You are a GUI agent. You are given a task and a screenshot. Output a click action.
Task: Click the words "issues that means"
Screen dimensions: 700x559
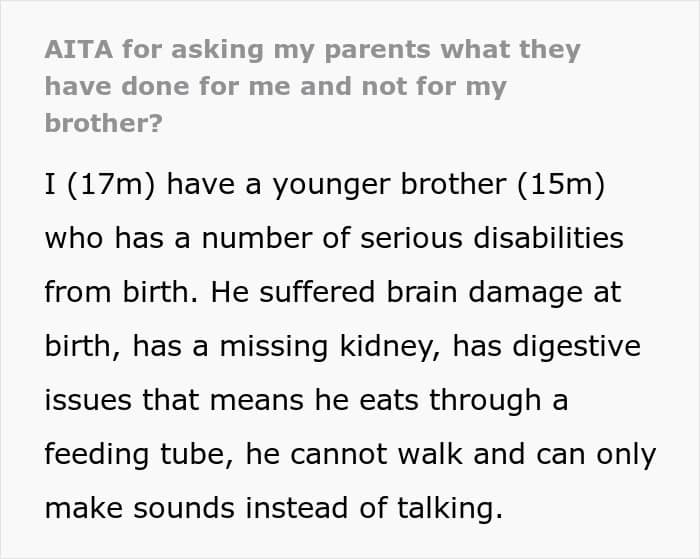coord(175,400)
